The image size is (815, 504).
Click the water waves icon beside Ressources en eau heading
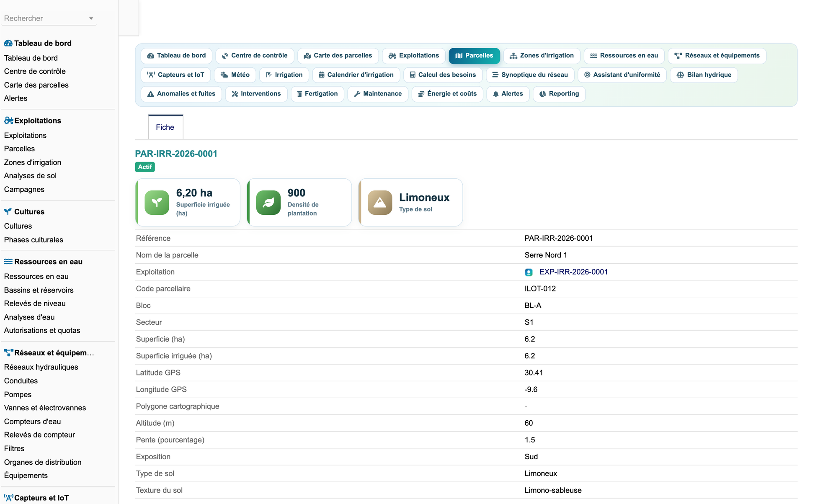point(8,262)
